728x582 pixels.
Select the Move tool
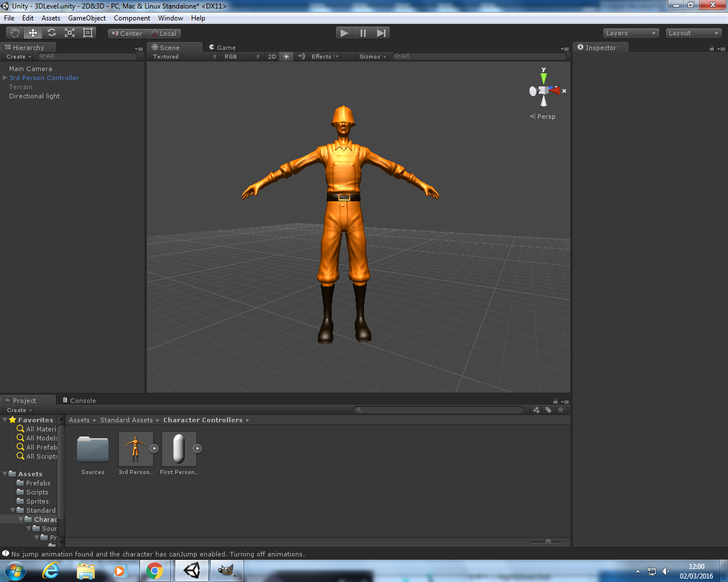point(32,33)
